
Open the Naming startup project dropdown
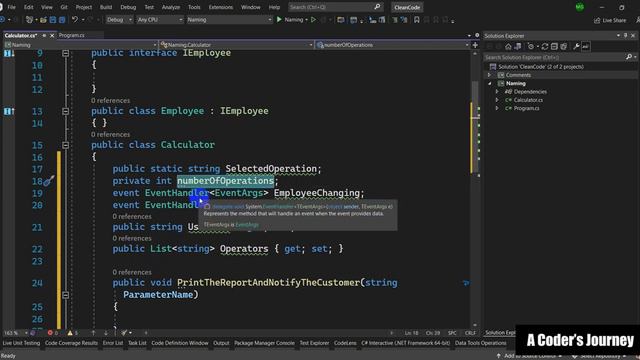coord(230,20)
